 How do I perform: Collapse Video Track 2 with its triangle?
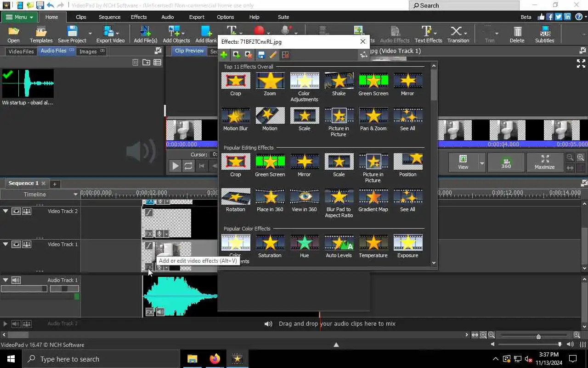tap(6, 211)
